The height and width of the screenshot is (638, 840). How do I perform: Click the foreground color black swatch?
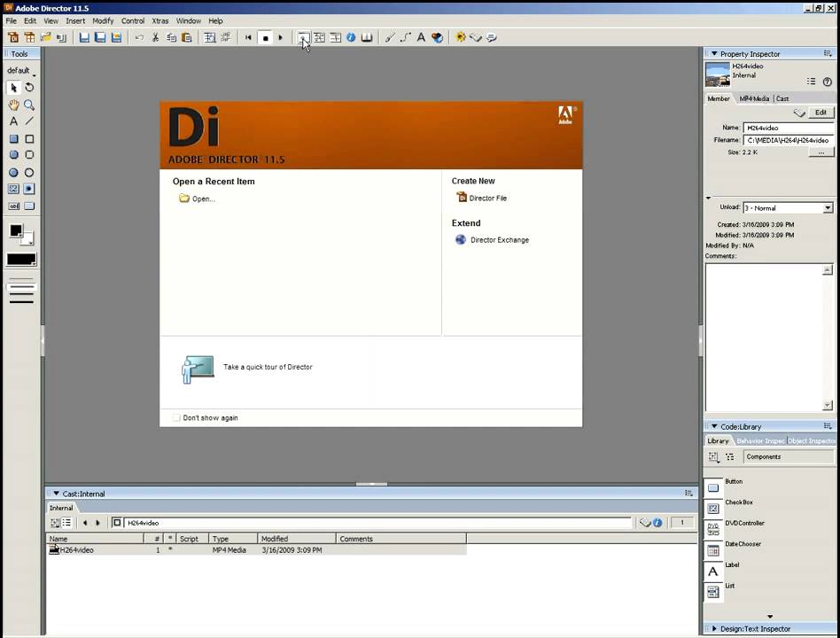(x=16, y=230)
